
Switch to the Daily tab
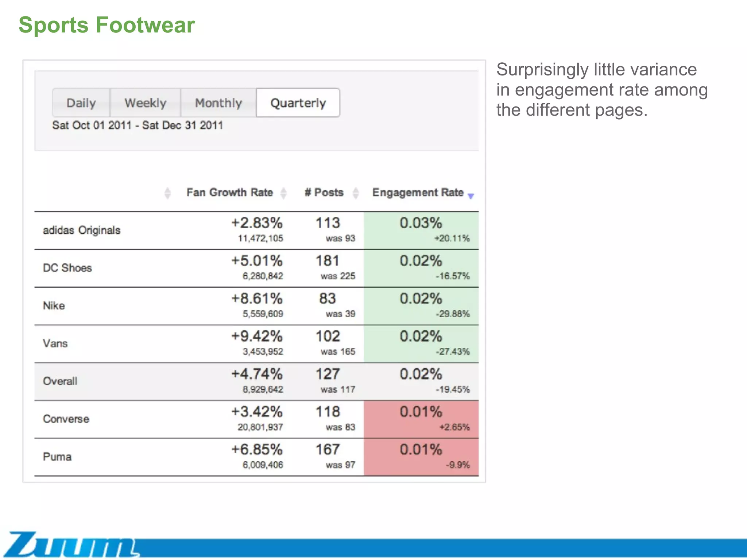81,103
